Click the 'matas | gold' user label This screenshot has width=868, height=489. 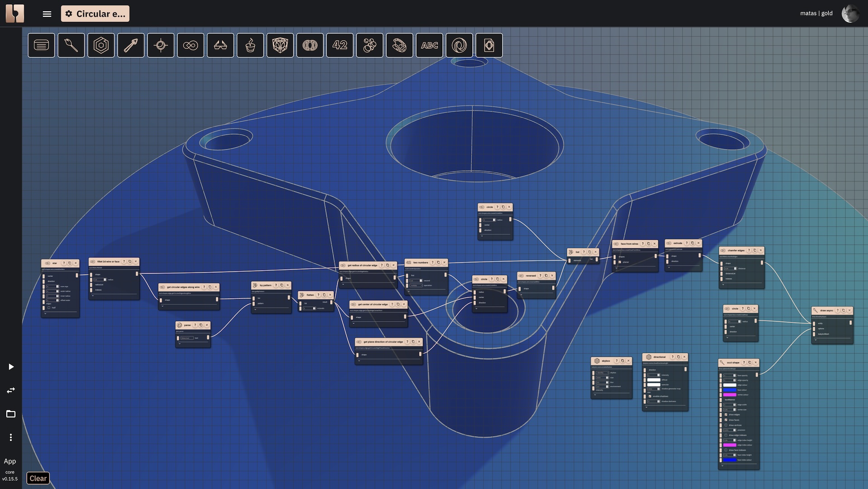pyautogui.click(x=816, y=13)
